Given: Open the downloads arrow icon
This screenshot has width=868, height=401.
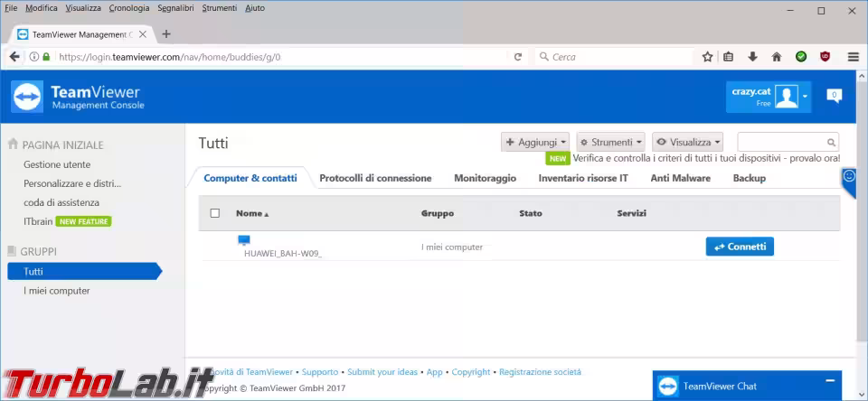Looking at the screenshot, I should point(752,56).
